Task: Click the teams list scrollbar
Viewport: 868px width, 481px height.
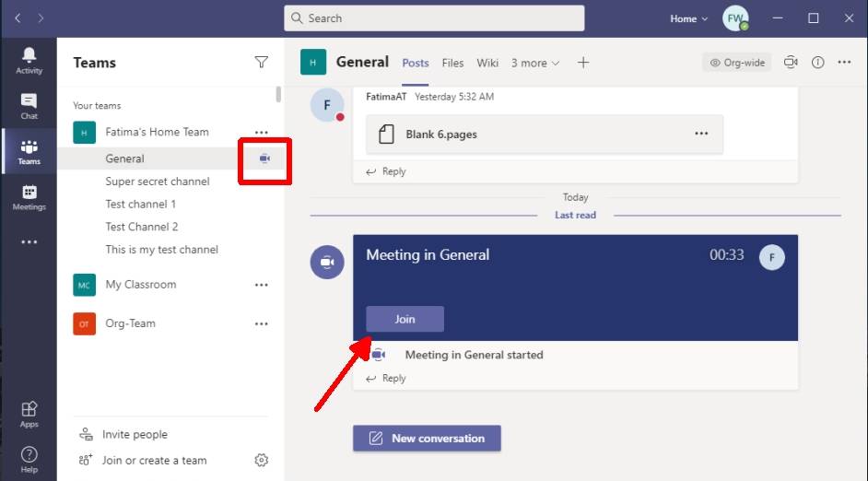Action: point(278,94)
